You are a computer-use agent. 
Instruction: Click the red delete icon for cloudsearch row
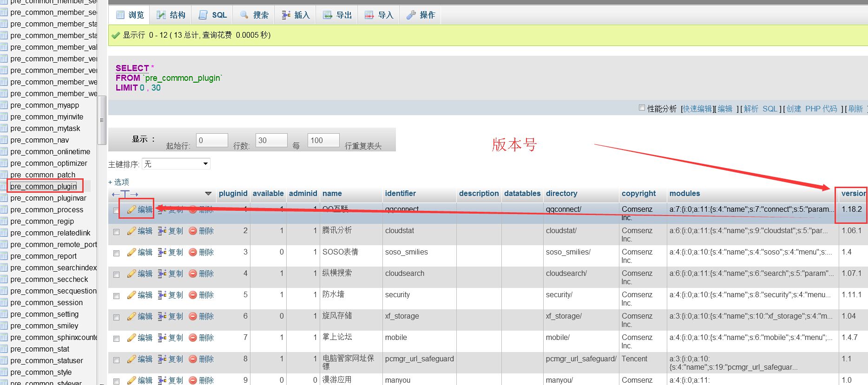pos(193,274)
